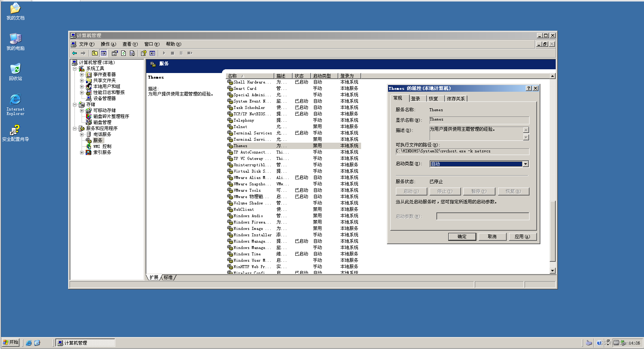The width and height of the screenshot is (644, 349).
Task: Switch to the 扩展 view tab
Action: coord(154,277)
